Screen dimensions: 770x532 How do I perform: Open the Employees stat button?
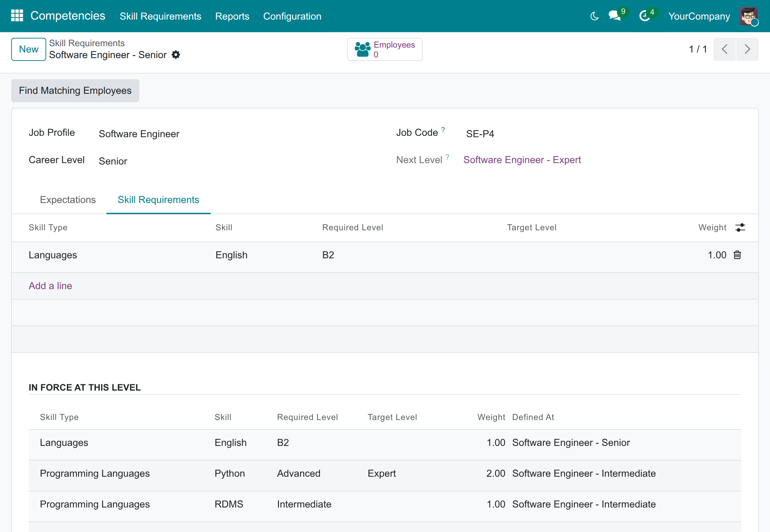(x=385, y=49)
